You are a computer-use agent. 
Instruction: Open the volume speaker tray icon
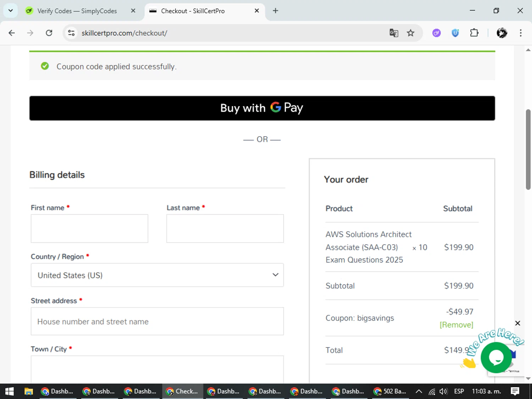pyautogui.click(x=443, y=391)
